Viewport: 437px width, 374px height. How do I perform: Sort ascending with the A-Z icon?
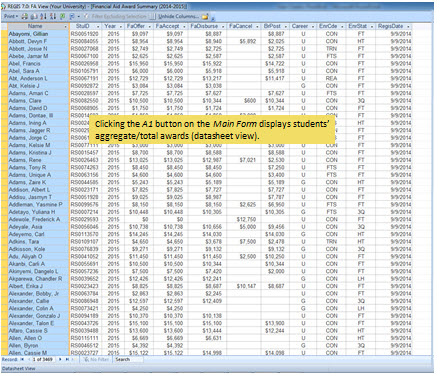(x=43, y=16)
